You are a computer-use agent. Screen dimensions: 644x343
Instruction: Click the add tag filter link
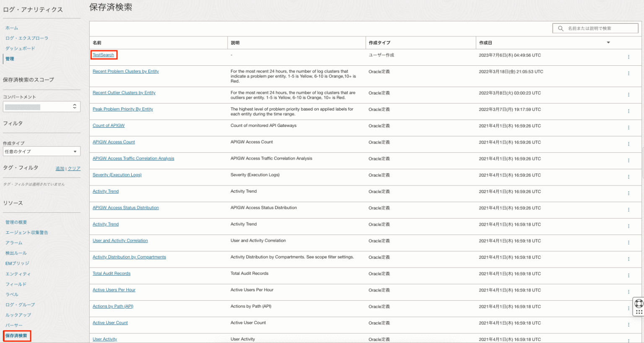60,169
